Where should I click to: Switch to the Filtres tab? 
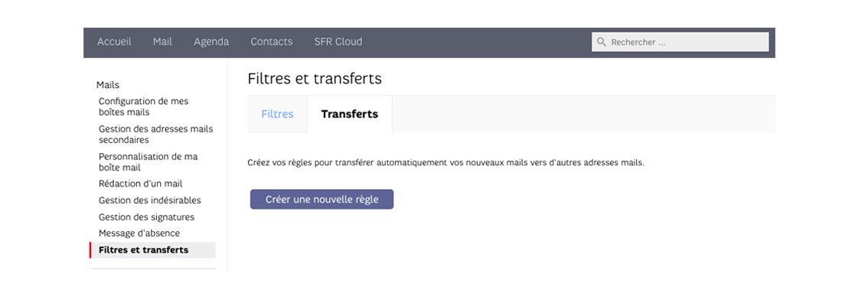(x=277, y=114)
